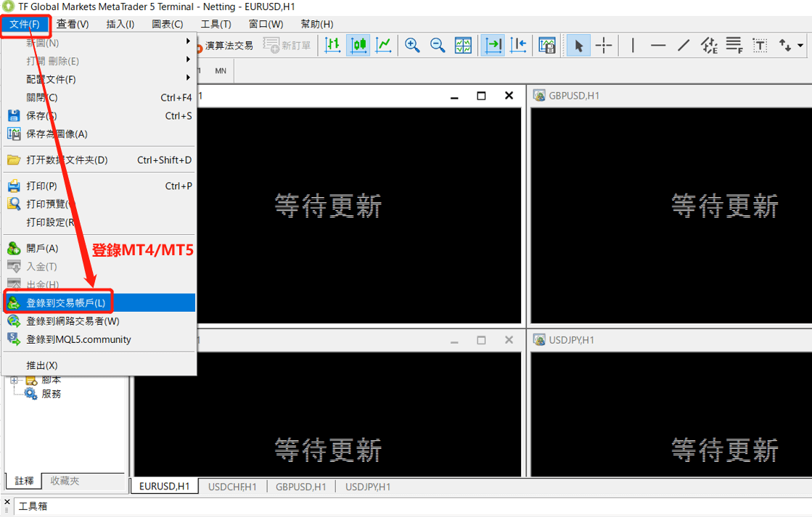
Task: Select the Crosshair tool
Action: [603, 45]
